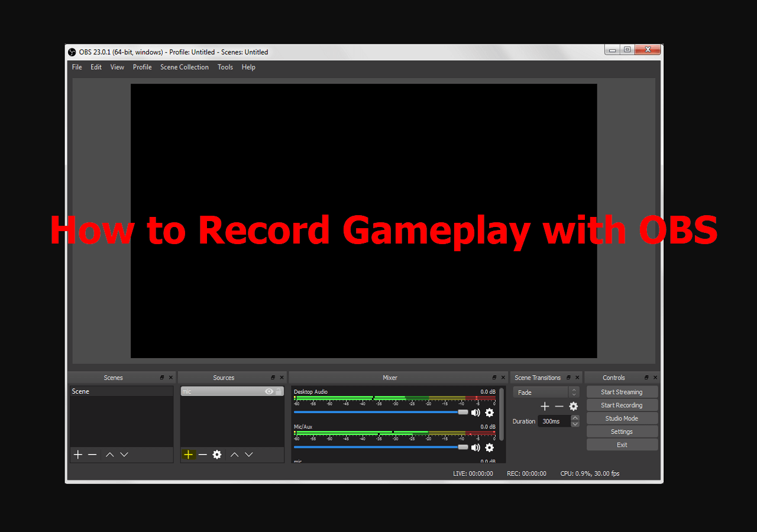757x532 pixels.
Task: Move scene down in Scenes panel
Action: coord(124,455)
